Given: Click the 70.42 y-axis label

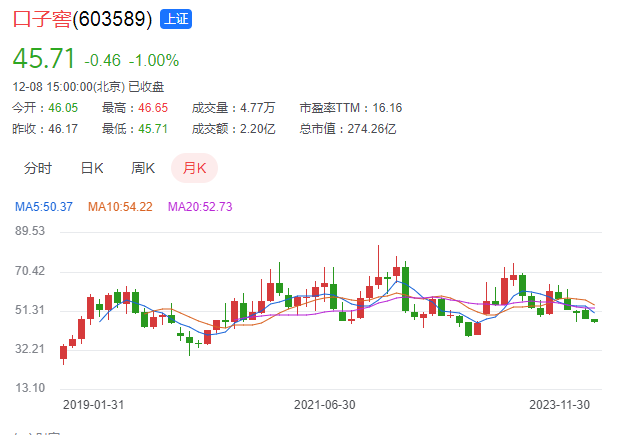Looking at the screenshot, I should 30,271.
